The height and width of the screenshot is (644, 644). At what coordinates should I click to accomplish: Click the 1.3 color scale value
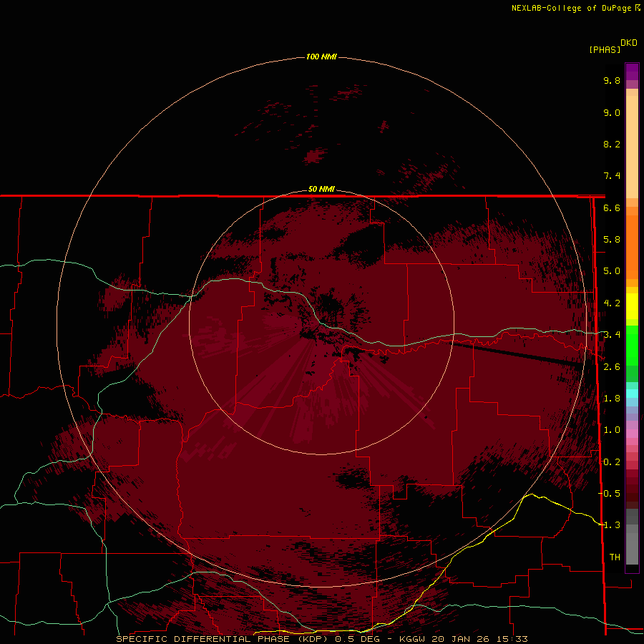612,525
